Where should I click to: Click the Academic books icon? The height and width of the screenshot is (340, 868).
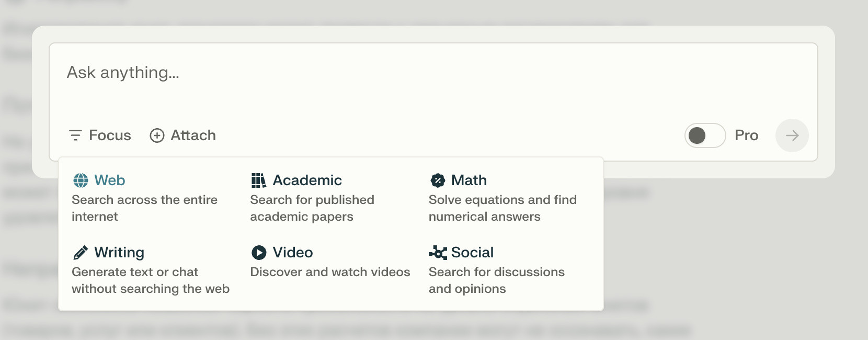(258, 180)
